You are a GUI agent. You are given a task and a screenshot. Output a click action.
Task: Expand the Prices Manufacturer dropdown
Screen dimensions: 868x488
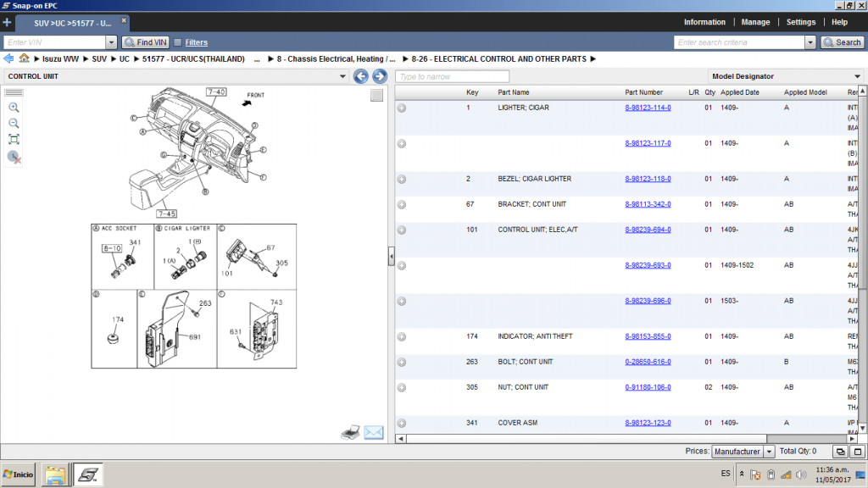[769, 452]
